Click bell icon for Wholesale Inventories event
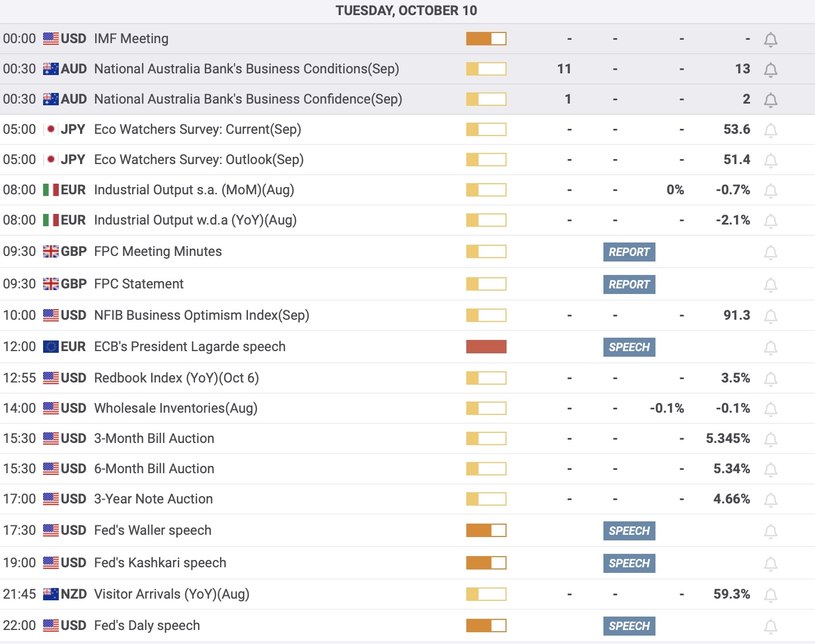 coord(770,409)
